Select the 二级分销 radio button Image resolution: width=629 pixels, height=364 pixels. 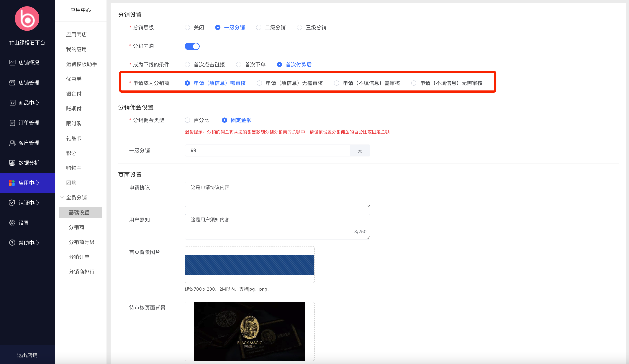259,27
